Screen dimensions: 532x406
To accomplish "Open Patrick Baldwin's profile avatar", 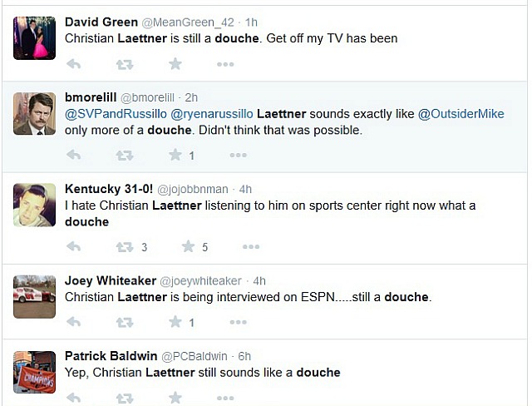I will tap(35, 373).
